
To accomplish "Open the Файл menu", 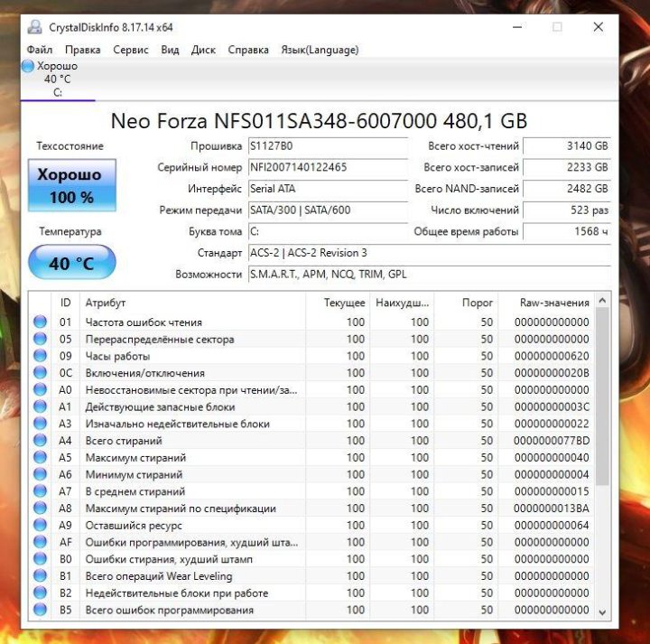I will [x=40, y=50].
